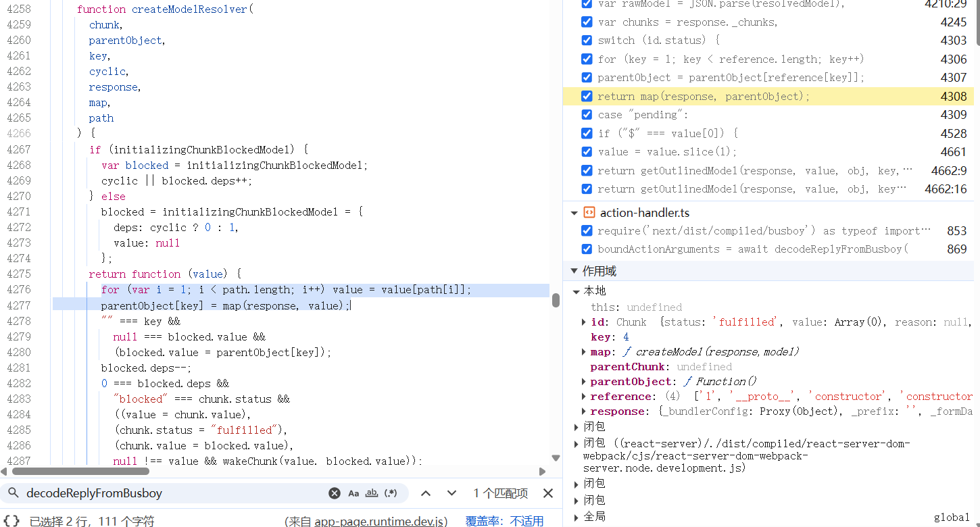Jump to previous search match

pyautogui.click(x=426, y=493)
